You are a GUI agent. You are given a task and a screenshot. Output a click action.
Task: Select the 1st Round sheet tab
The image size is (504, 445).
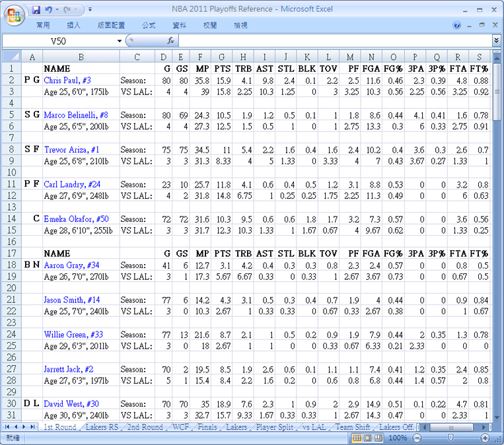pyautogui.click(x=60, y=427)
